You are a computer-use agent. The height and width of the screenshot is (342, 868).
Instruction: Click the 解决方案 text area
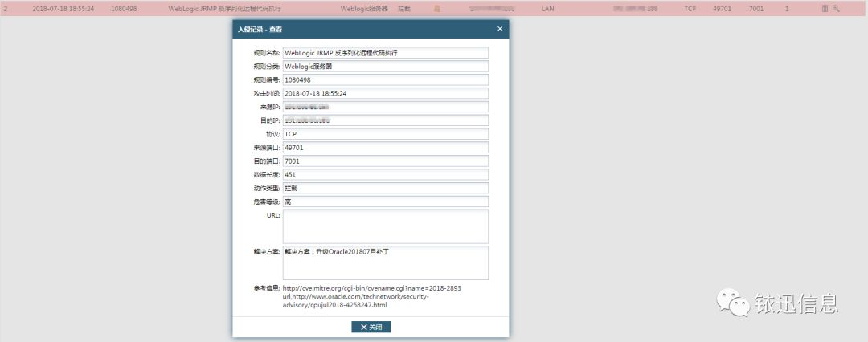point(385,263)
